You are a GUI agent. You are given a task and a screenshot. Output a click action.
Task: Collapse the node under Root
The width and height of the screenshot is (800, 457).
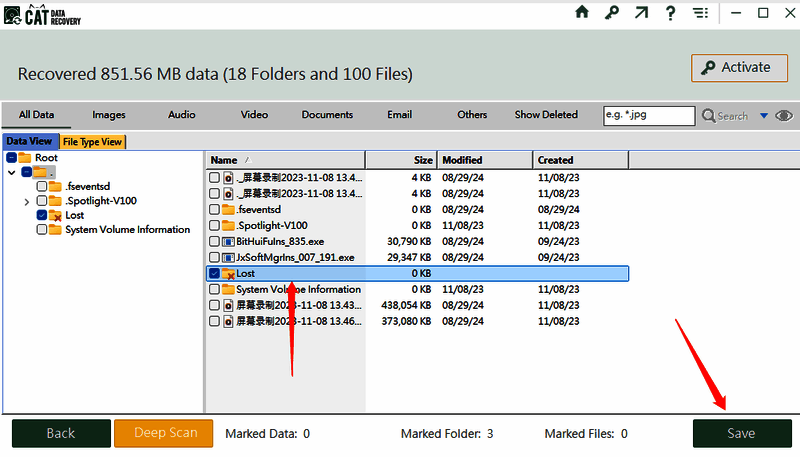[12, 172]
